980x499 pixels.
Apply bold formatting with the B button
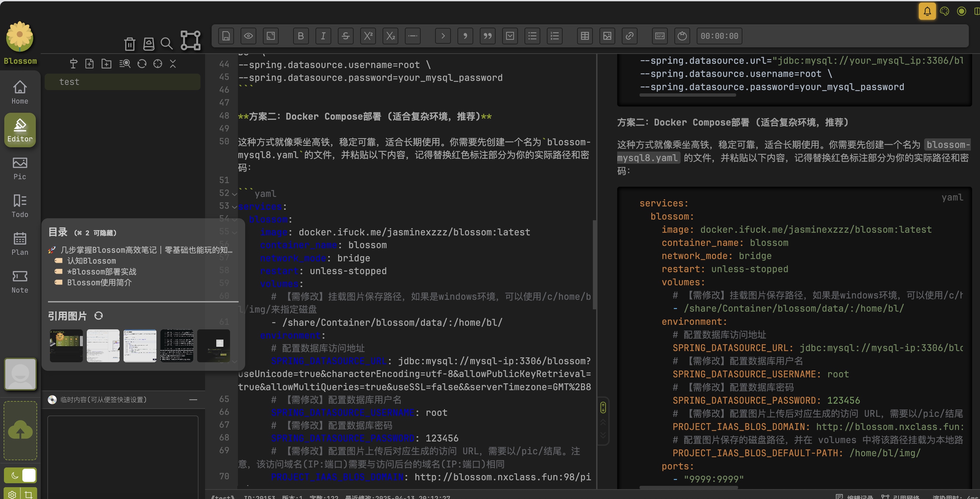pos(301,36)
